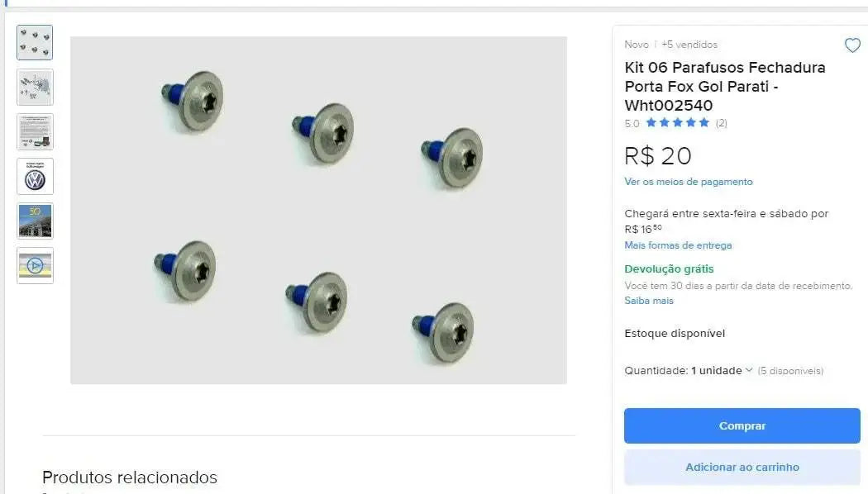868x494 pixels.
Task: Open the store building photo thumbnail
Action: point(35,221)
